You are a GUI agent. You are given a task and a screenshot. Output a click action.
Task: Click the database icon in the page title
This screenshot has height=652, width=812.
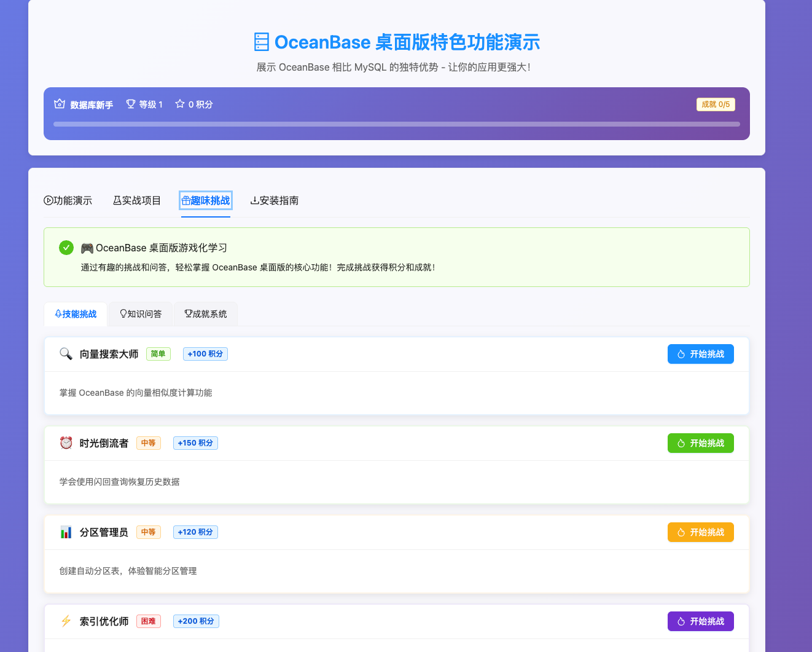pyautogui.click(x=262, y=41)
